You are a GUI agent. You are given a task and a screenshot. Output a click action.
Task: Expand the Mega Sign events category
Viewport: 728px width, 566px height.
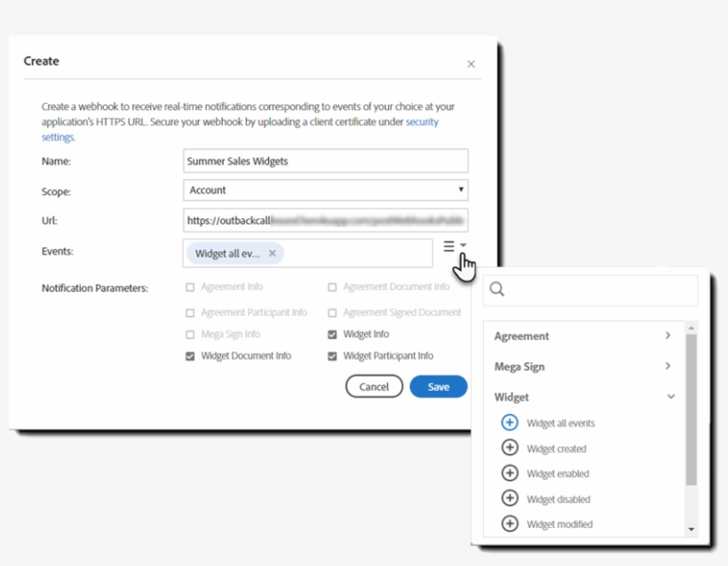point(667,366)
